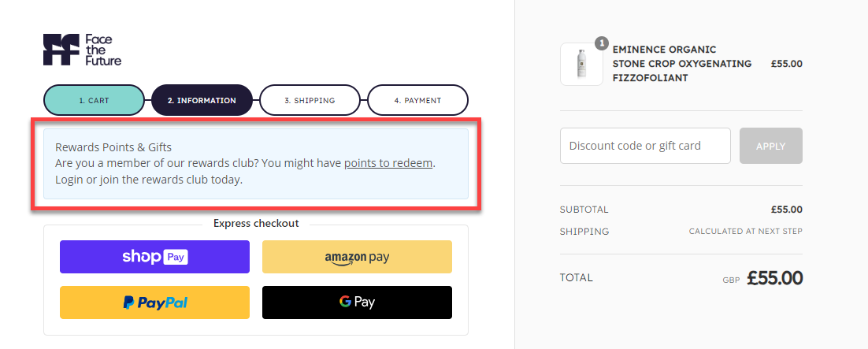Click the total amount £55.00
868x349 pixels.
[x=774, y=278]
